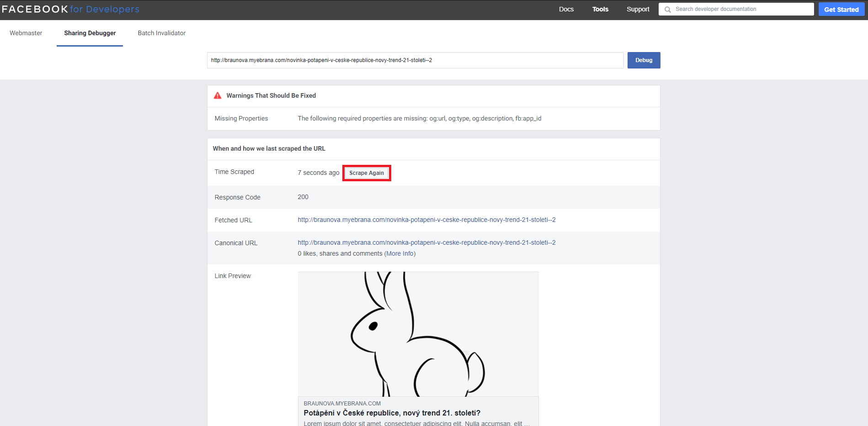Click the Missing Properties label
The width and height of the screenshot is (868, 426).
[x=241, y=118]
